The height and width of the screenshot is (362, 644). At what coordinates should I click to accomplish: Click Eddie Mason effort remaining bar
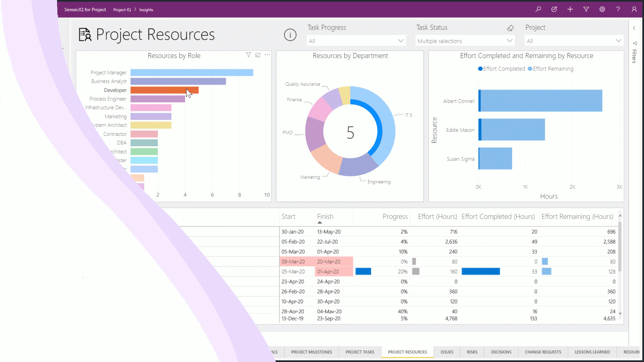coord(513,129)
